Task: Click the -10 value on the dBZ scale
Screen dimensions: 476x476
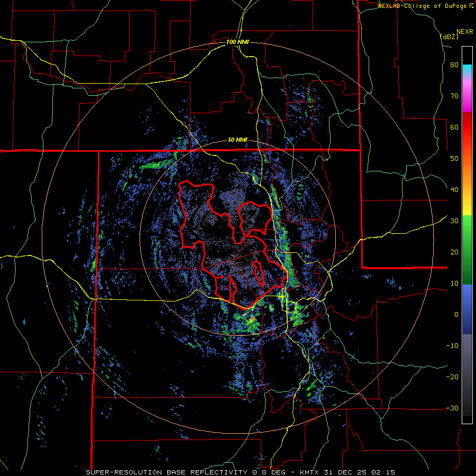Action: point(452,346)
